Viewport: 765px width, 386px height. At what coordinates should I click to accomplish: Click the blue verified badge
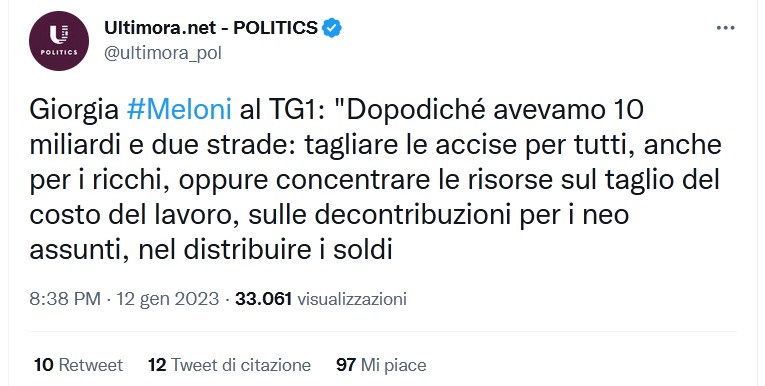pos(332,28)
